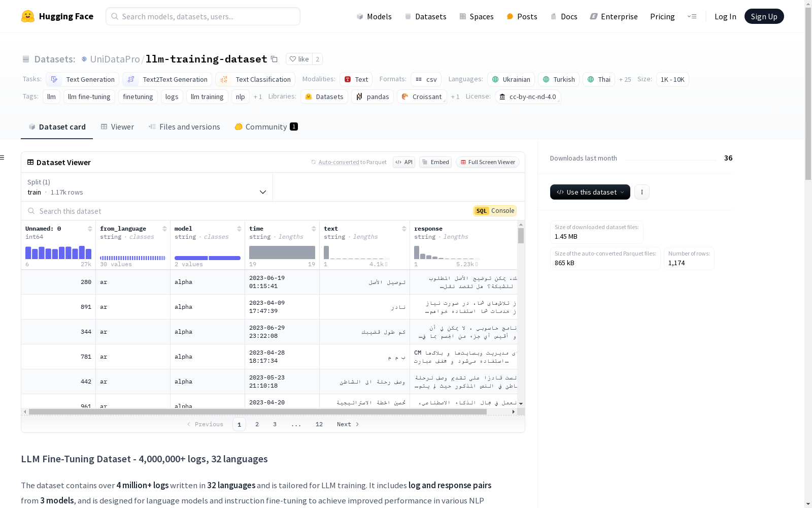Expand the +1 more libraries
The image size is (812, 508).
click(455, 97)
